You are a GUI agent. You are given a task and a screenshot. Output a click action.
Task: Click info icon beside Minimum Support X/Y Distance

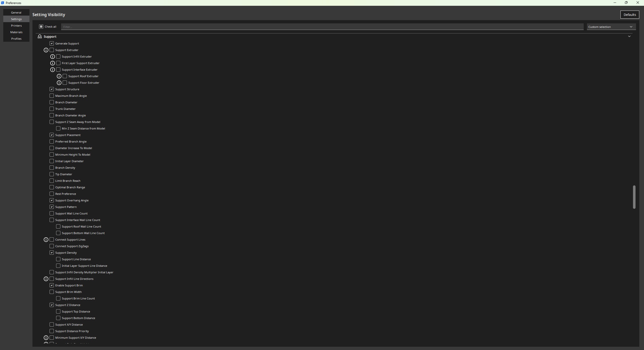tap(46, 338)
